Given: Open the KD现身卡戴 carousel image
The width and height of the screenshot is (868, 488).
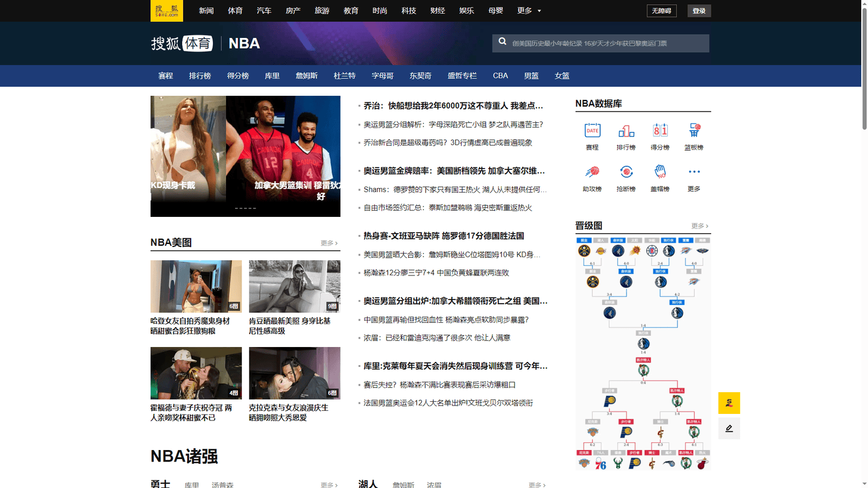Looking at the screenshot, I should 188,156.
